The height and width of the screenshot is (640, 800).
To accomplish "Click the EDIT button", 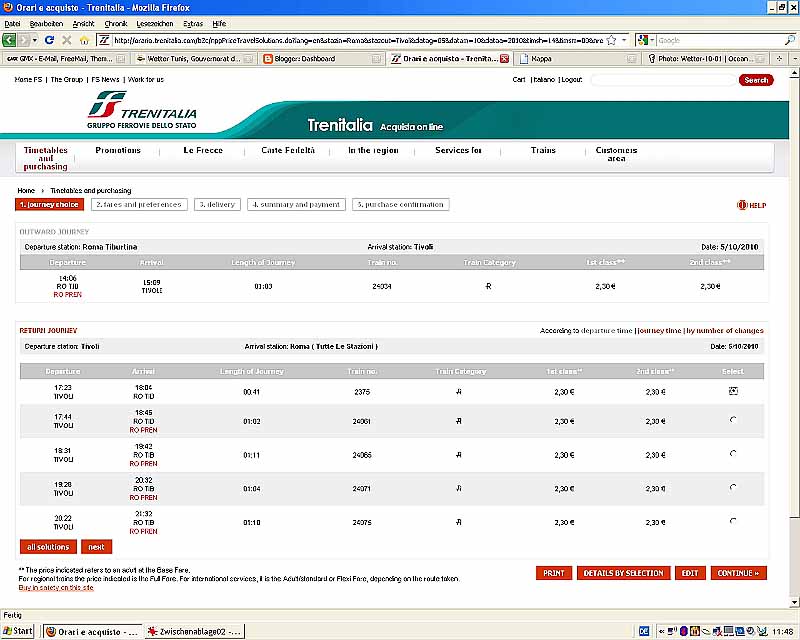I will 690,573.
